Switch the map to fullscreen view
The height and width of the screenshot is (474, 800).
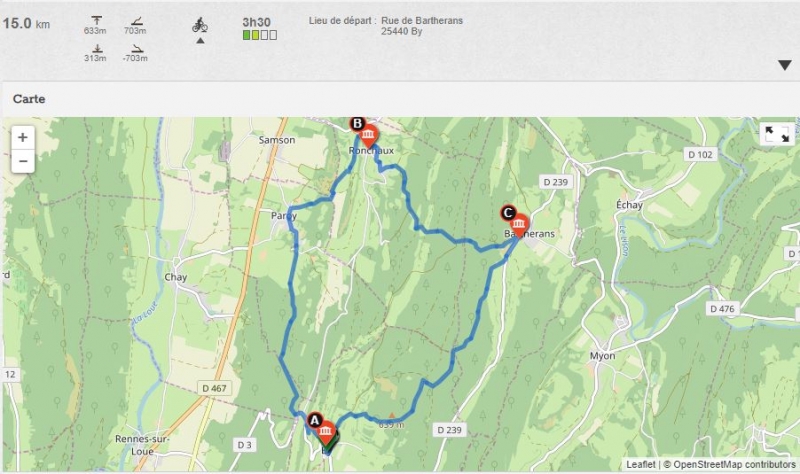click(x=777, y=135)
